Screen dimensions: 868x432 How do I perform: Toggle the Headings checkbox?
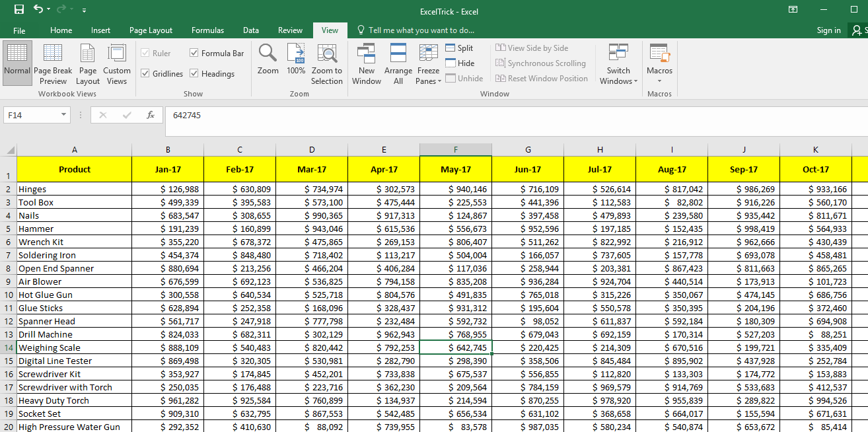coord(194,73)
